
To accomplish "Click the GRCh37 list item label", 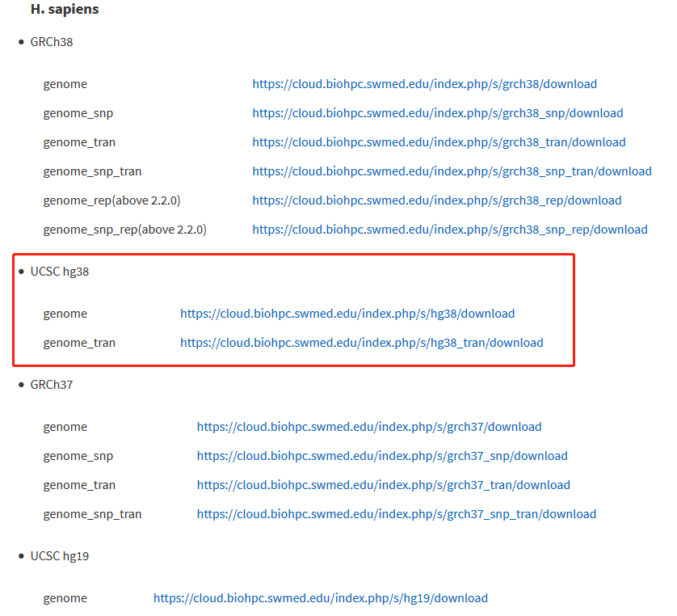I will click(x=52, y=385).
